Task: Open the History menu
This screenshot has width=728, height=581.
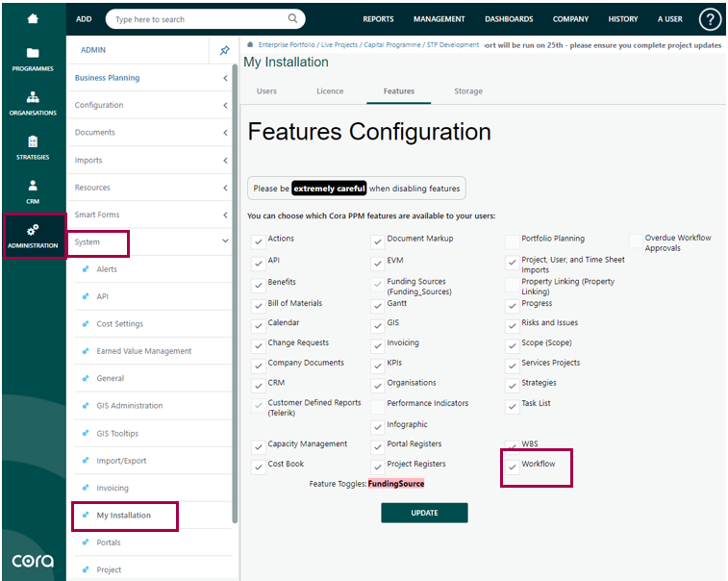Action: [623, 19]
